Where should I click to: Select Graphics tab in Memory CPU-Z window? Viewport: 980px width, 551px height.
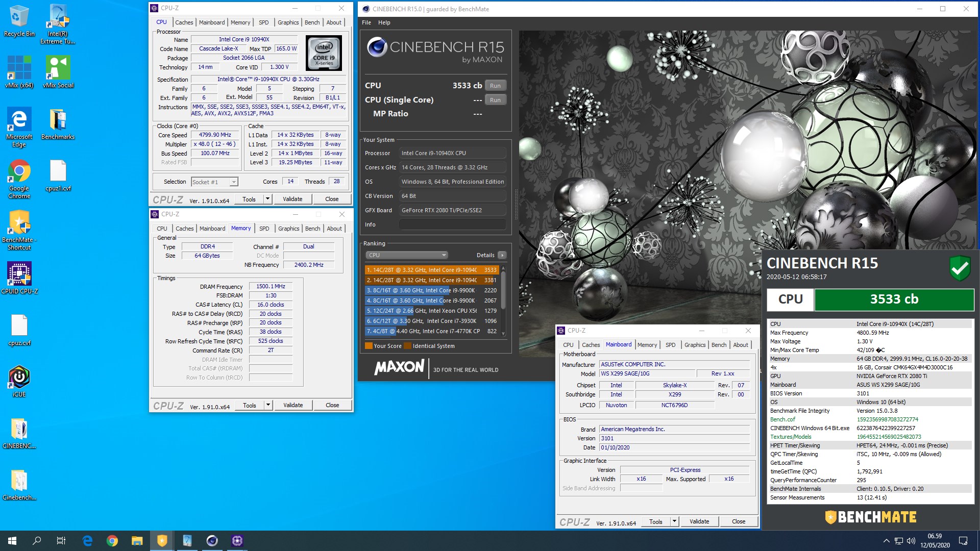click(289, 229)
